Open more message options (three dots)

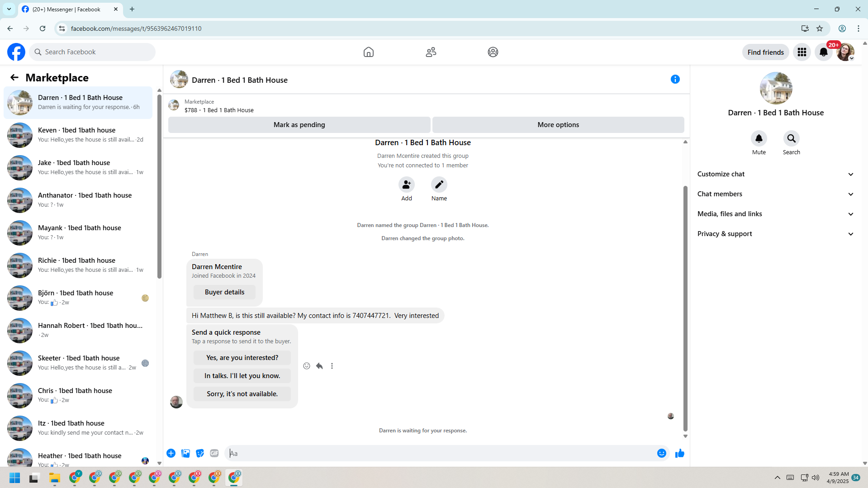[x=332, y=366]
